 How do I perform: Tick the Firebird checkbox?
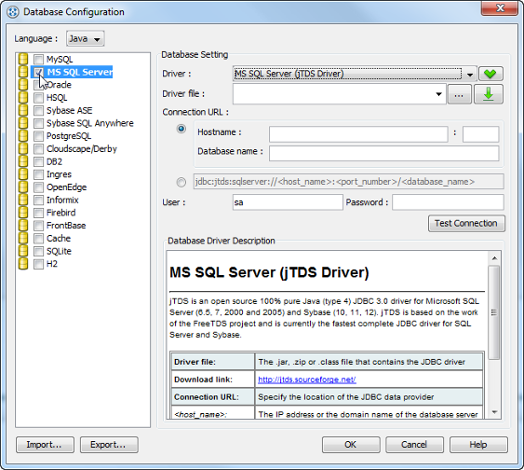pos(38,213)
